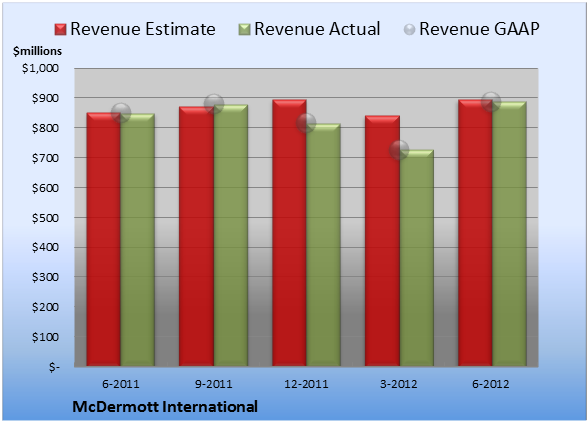Select the 'Revenue Actual' legend label
The height and width of the screenshot is (422, 588).
(x=317, y=29)
